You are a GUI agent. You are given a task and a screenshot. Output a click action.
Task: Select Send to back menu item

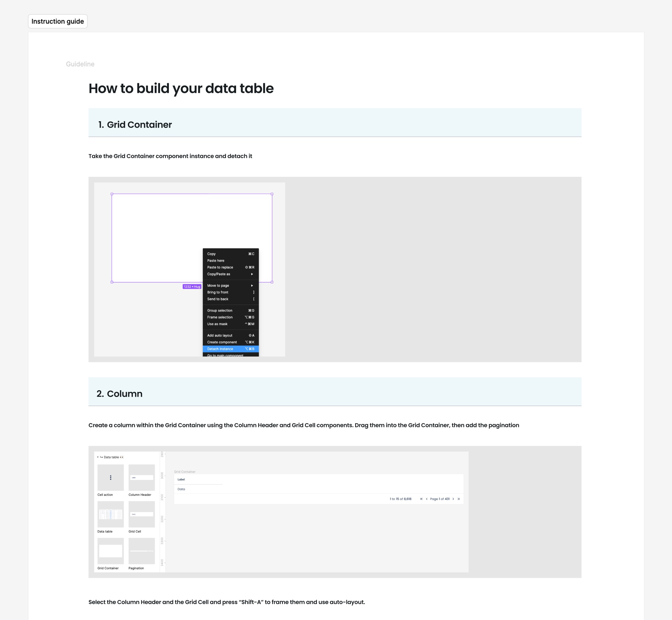coord(230,299)
